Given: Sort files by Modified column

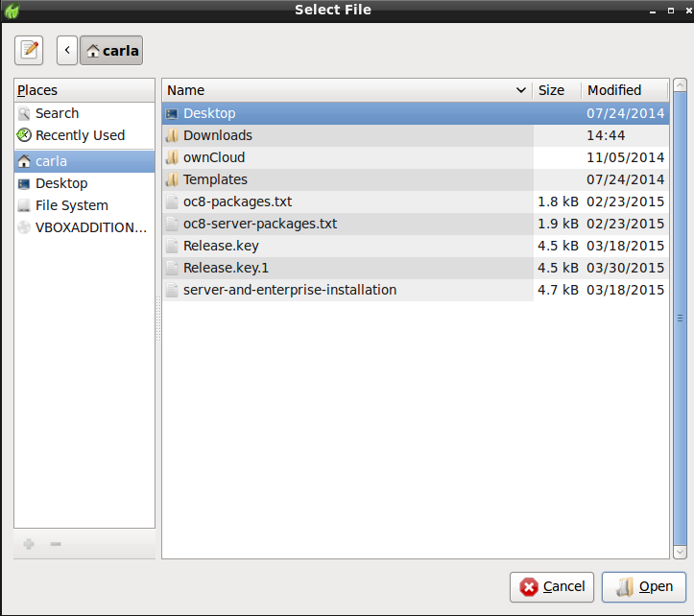Looking at the screenshot, I should [x=624, y=90].
